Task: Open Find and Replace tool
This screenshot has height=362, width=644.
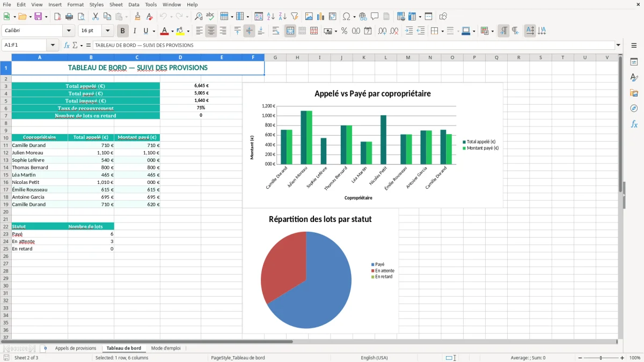Action: pos(198,17)
